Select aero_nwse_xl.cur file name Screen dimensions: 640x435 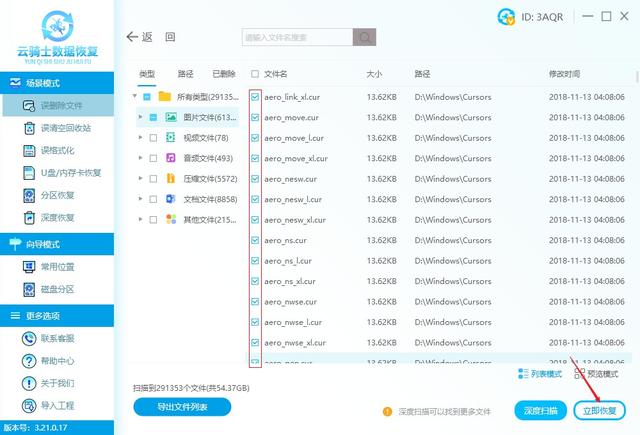[x=295, y=343]
